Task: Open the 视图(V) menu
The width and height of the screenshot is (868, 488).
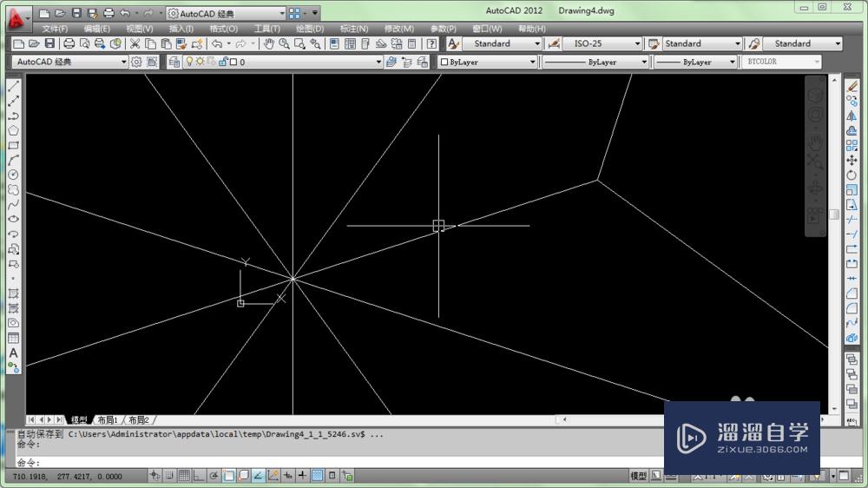Action: click(x=140, y=29)
